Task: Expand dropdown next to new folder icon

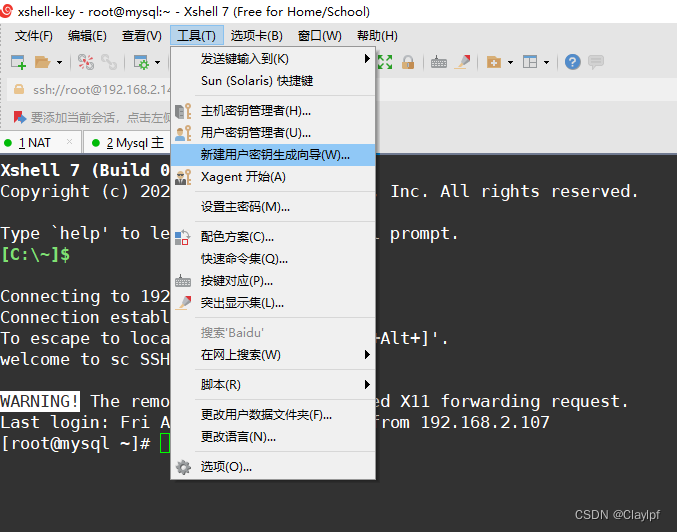Action: click(x=510, y=63)
